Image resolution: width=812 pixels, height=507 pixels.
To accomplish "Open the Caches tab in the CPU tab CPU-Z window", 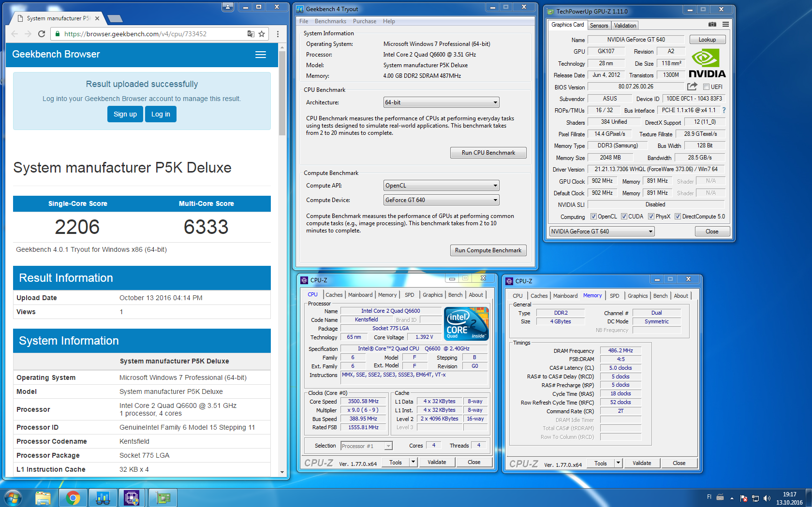I will tap(334, 295).
